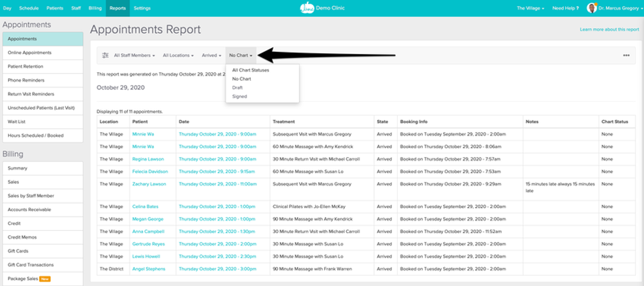
Task: Open patient Zachary Lawson
Action: pyautogui.click(x=149, y=184)
